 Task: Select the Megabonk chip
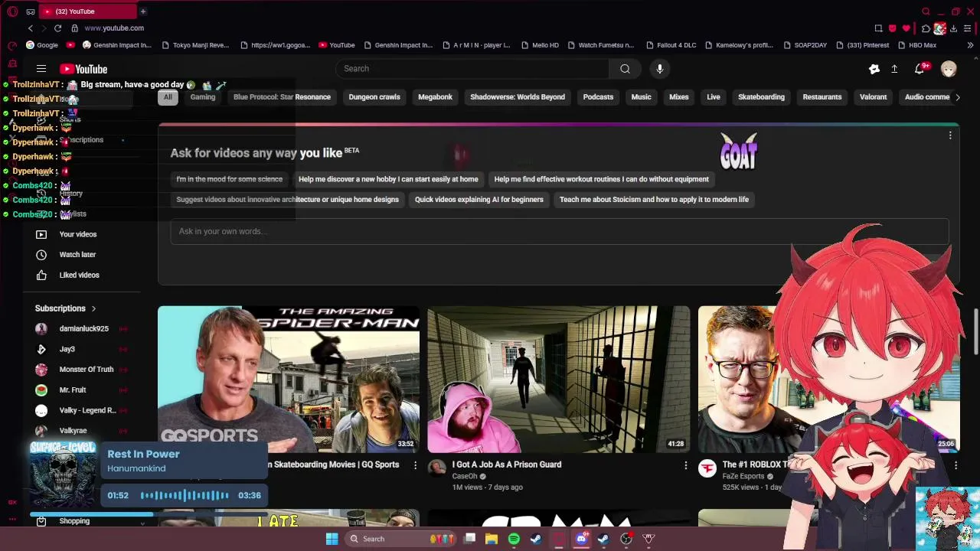[x=435, y=97]
